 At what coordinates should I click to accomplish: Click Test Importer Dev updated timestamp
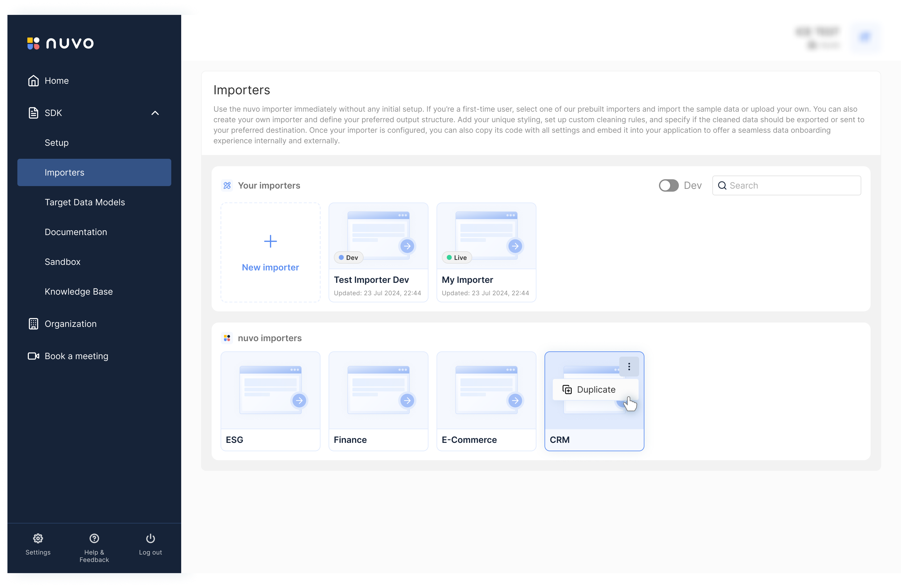tap(378, 293)
